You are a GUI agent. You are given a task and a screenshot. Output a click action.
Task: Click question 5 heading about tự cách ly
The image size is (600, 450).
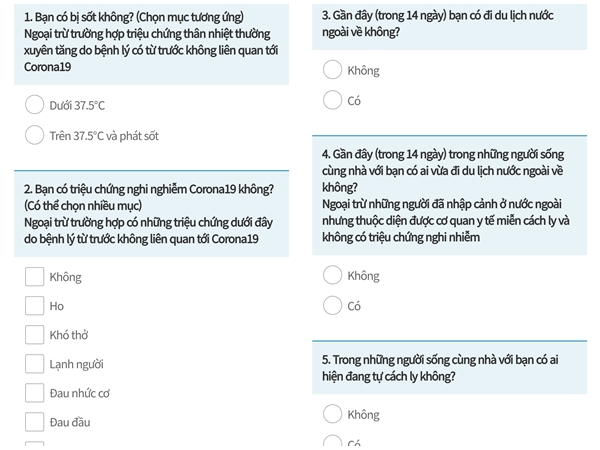pos(450,368)
